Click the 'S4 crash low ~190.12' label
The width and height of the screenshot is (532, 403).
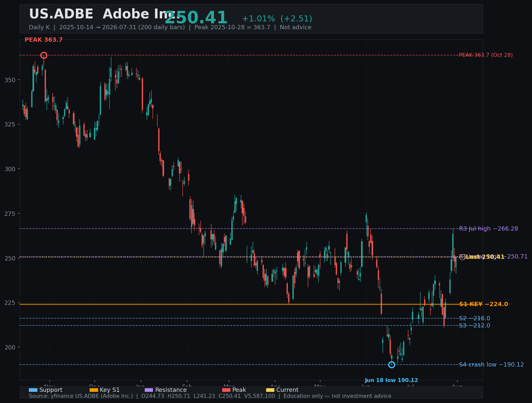point(491,365)
